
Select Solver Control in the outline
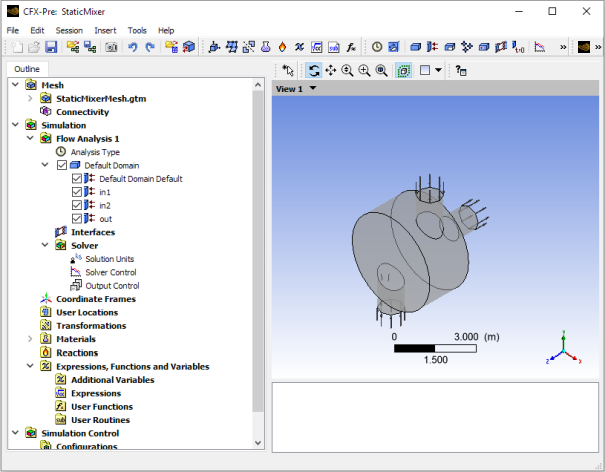click(111, 272)
